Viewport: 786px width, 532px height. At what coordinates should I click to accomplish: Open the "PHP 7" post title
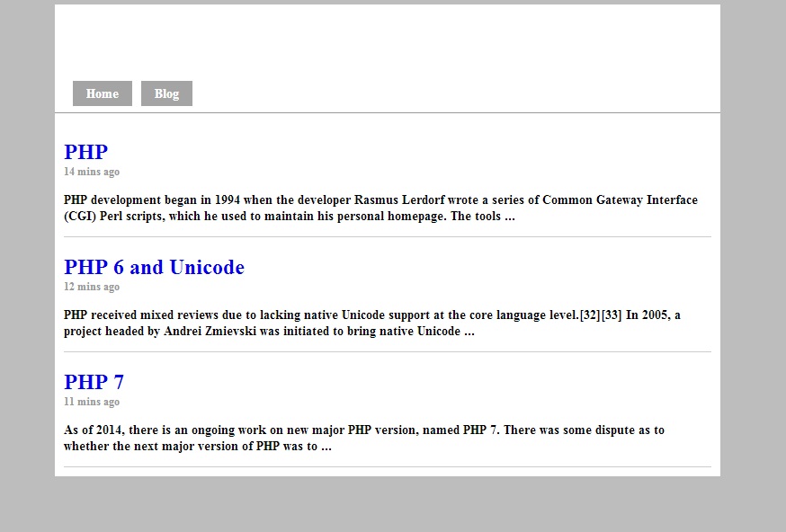pyautogui.click(x=94, y=382)
